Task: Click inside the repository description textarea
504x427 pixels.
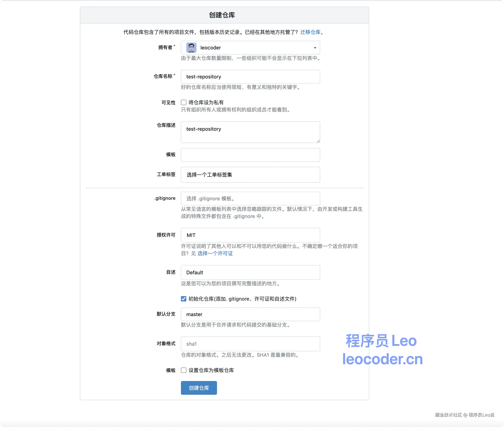Action: coord(250,132)
